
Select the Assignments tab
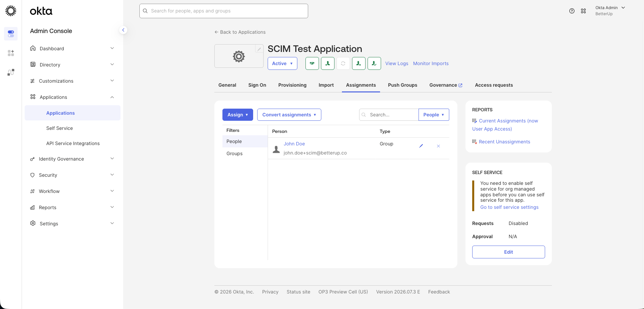click(361, 85)
